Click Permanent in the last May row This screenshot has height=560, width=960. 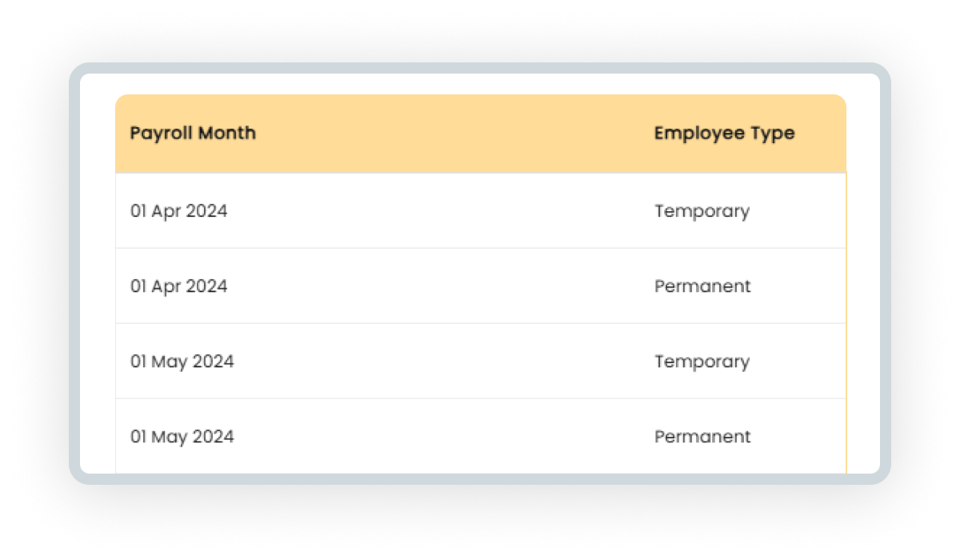click(703, 437)
